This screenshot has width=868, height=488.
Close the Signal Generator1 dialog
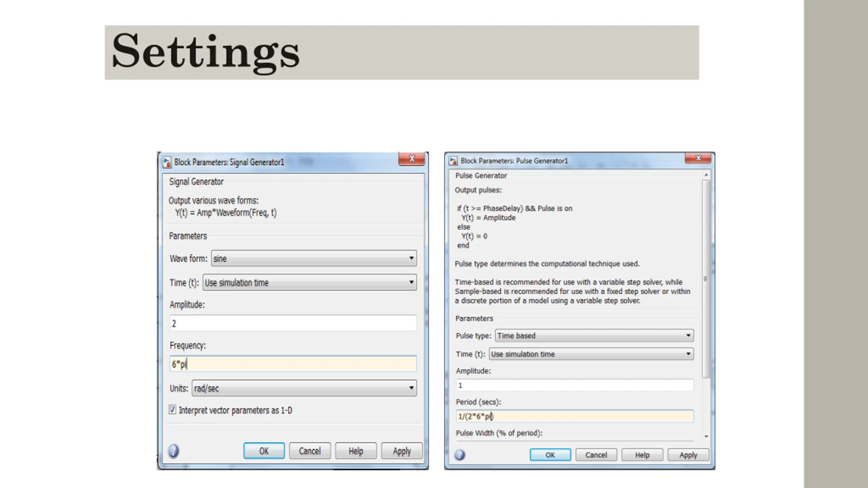coord(412,159)
